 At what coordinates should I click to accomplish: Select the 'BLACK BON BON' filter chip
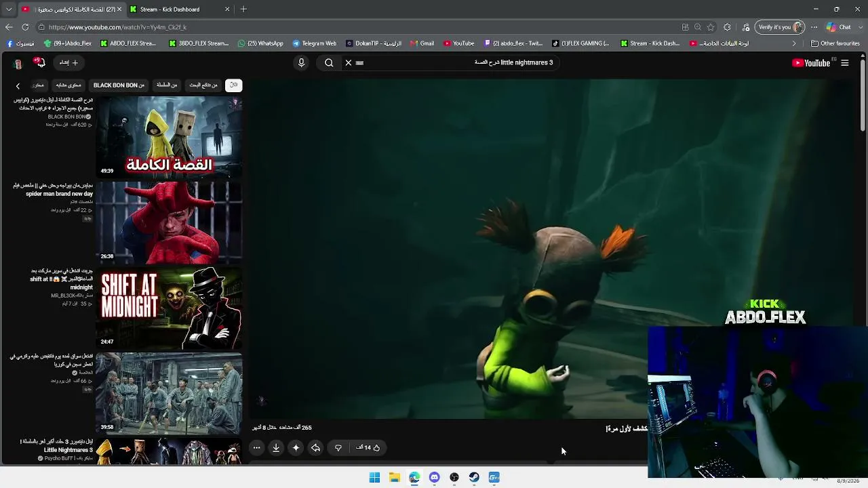[x=119, y=85]
